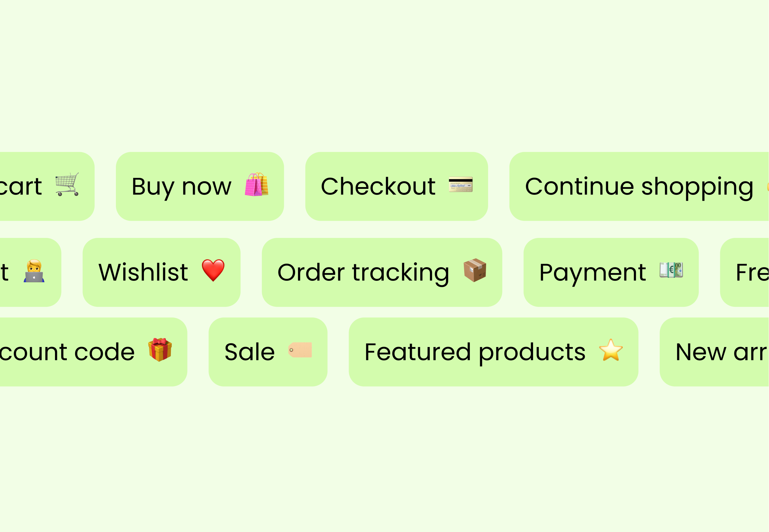Click the red heart icon on Wishlist
Image resolution: width=769 pixels, height=532 pixels.
tap(213, 270)
